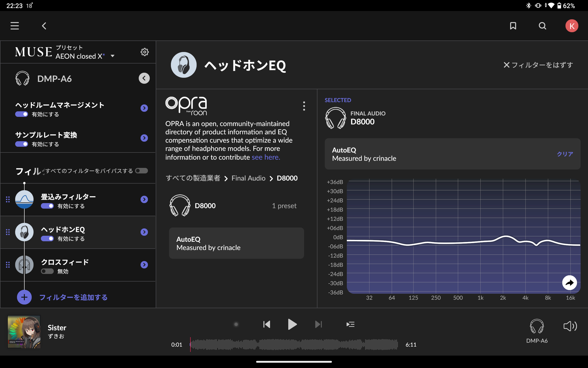
Task: Check the battery 62% indicator
Action: (566, 5)
